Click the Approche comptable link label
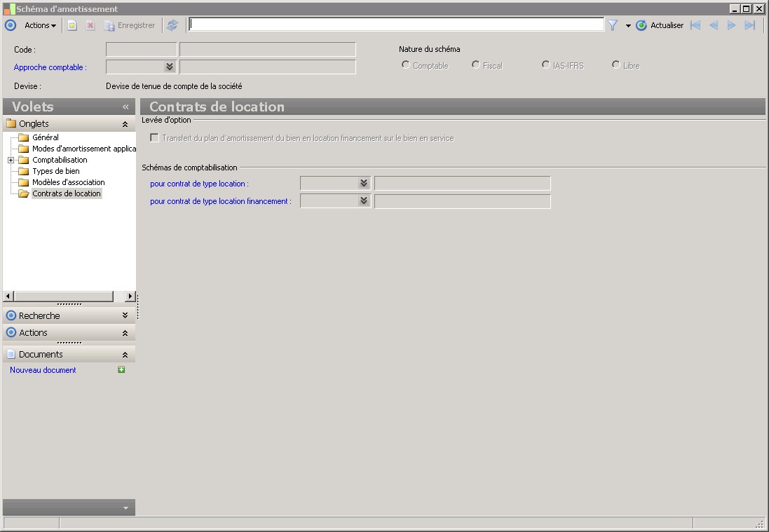The height and width of the screenshot is (532, 769). [x=50, y=68]
